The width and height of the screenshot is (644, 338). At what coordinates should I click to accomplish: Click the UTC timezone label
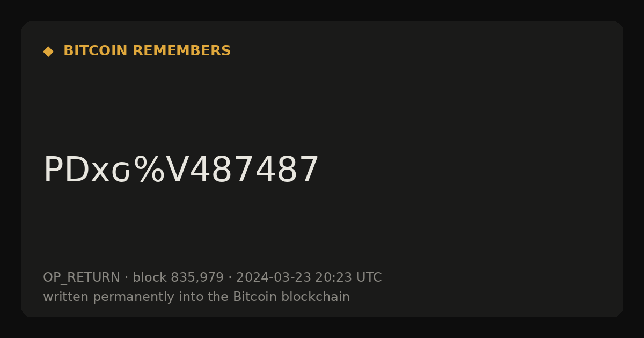tap(369, 277)
